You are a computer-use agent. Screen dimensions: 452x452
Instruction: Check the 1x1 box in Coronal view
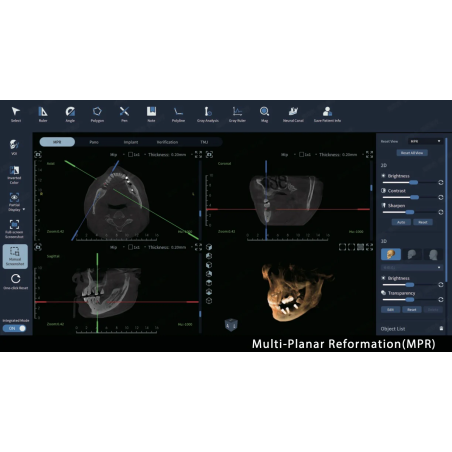[x=301, y=155]
